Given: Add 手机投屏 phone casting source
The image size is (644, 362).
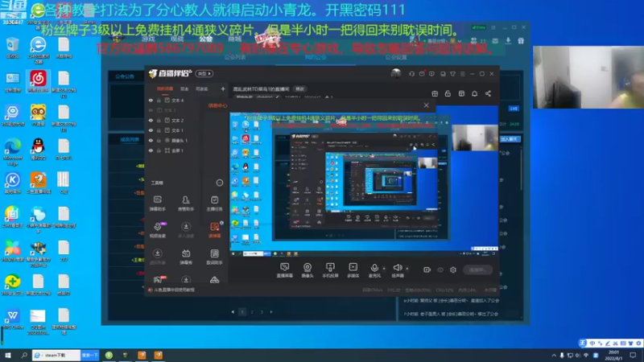Looking at the screenshot, I should click(x=330, y=270).
